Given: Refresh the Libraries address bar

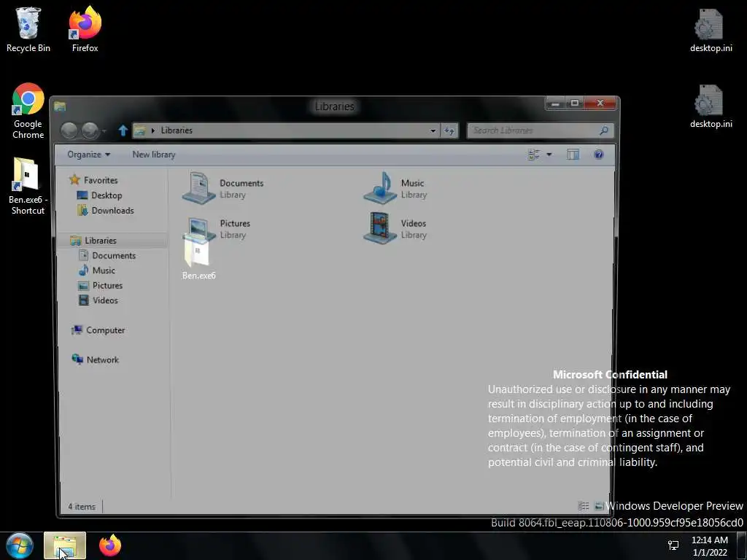Looking at the screenshot, I should coord(449,131).
